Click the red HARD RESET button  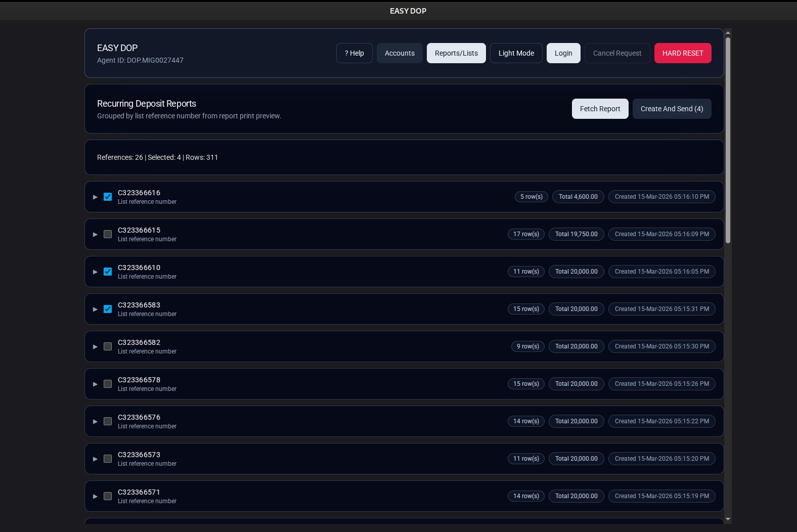click(683, 53)
